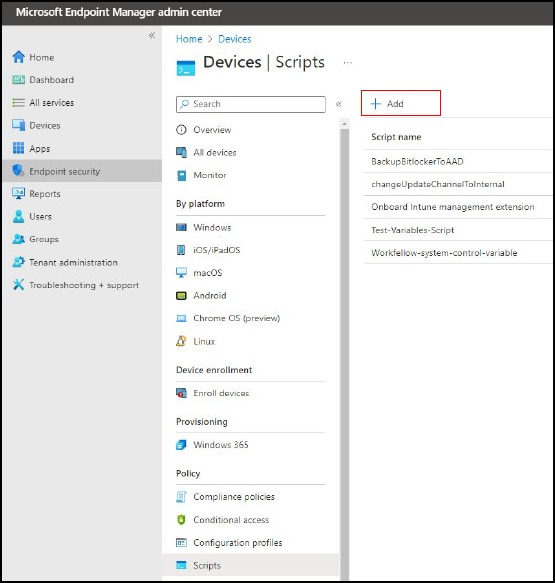
Task: Click Troubleshooting + support wrench icon
Action: point(18,285)
